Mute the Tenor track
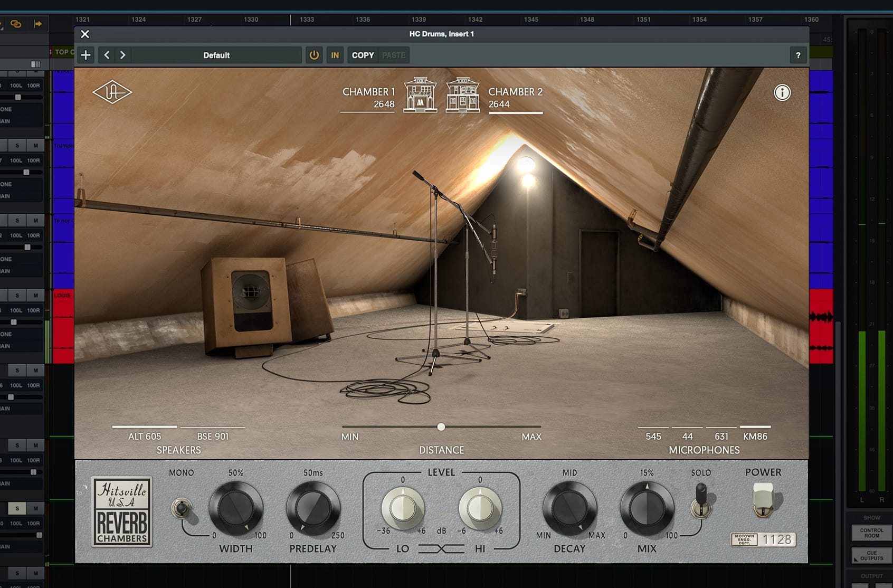Image resolution: width=893 pixels, height=588 pixels. point(35,221)
